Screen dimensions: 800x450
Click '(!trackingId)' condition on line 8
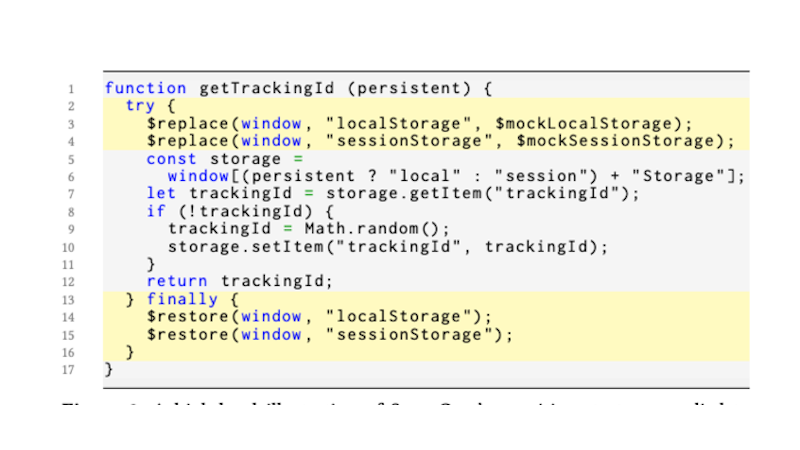coord(245,211)
